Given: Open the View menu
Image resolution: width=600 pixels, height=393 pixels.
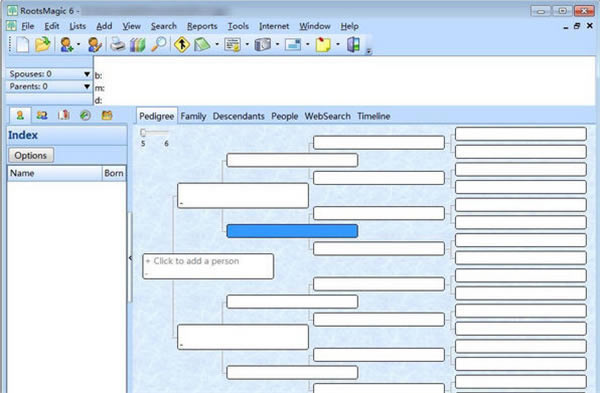Looking at the screenshot, I should (x=132, y=26).
